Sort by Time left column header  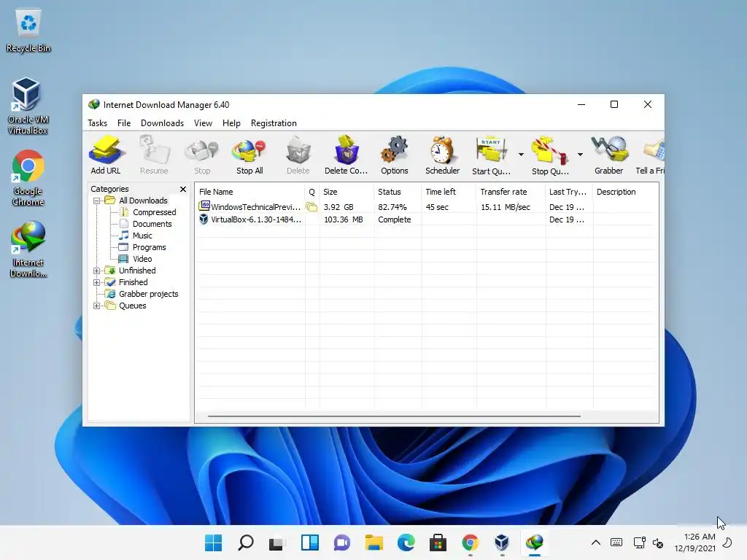pos(449,192)
